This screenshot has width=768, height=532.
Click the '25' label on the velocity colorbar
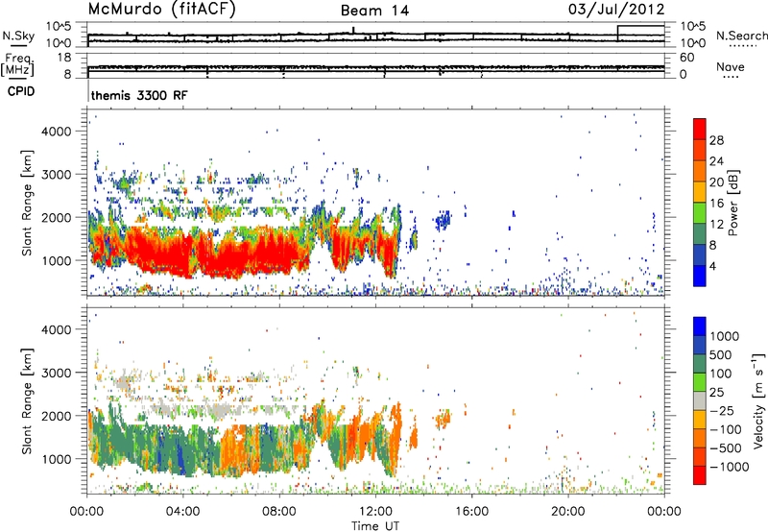click(716, 392)
